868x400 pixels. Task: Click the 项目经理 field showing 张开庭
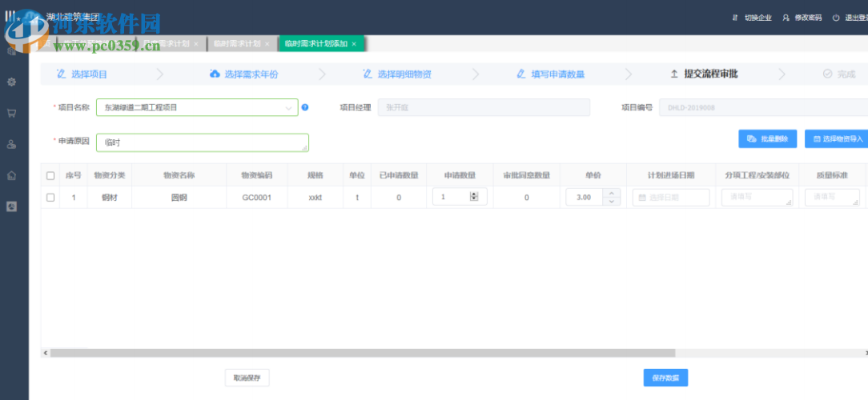click(x=484, y=107)
